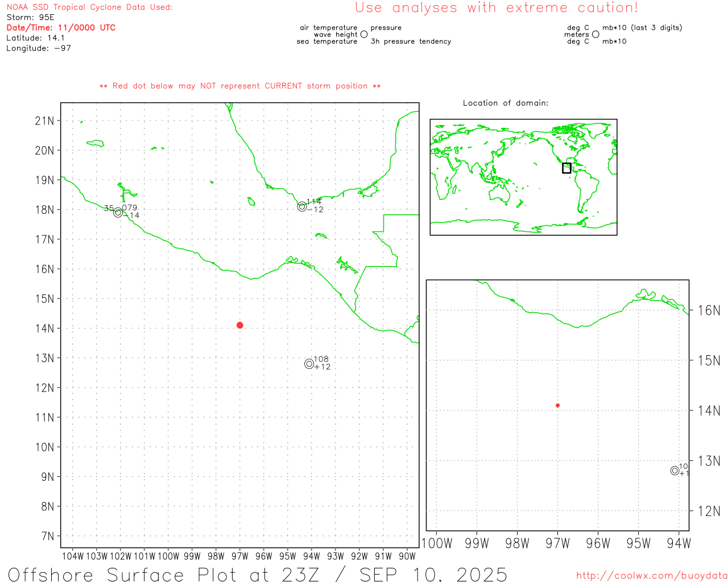Click the '21N' latitude label on main map
The image size is (728, 582).
[x=44, y=120]
